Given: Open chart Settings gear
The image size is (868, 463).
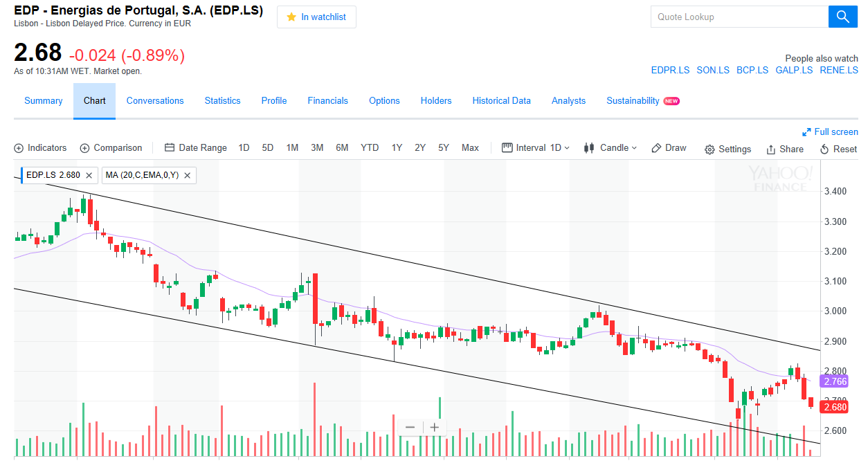Looking at the screenshot, I should [727, 149].
